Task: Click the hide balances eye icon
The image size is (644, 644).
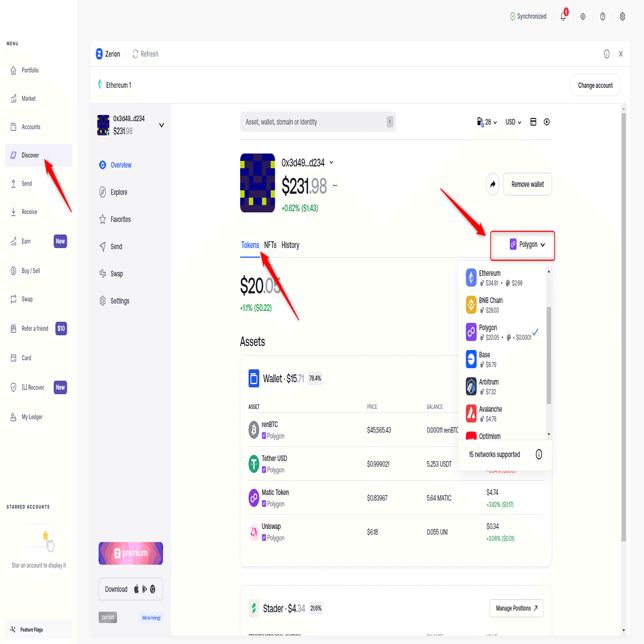Action: pyautogui.click(x=547, y=122)
